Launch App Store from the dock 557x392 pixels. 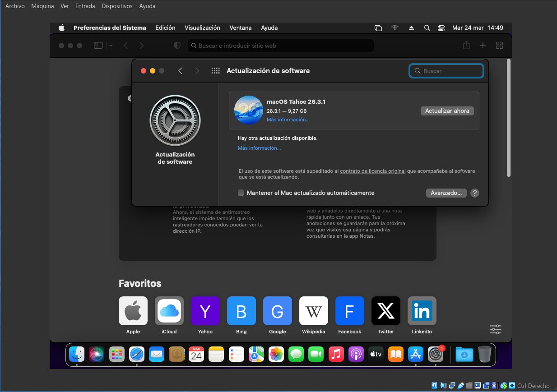(x=415, y=355)
